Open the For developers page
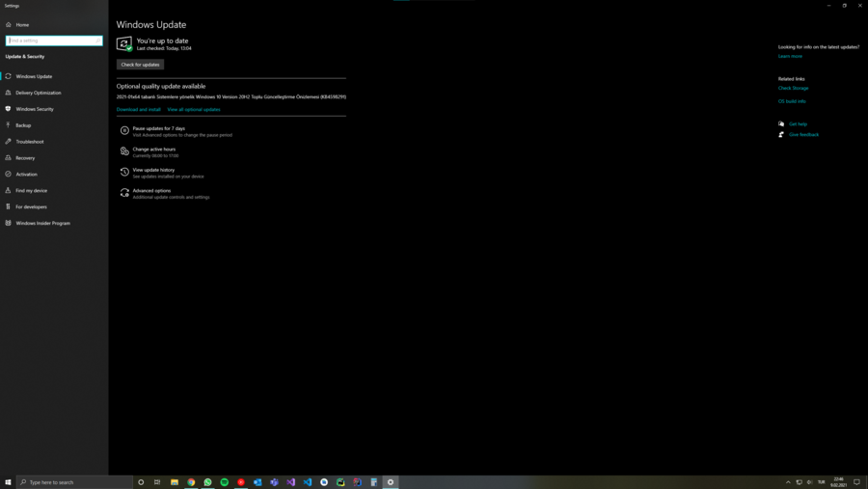Image resolution: width=868 pixels, height=489 pixels. 31,206
